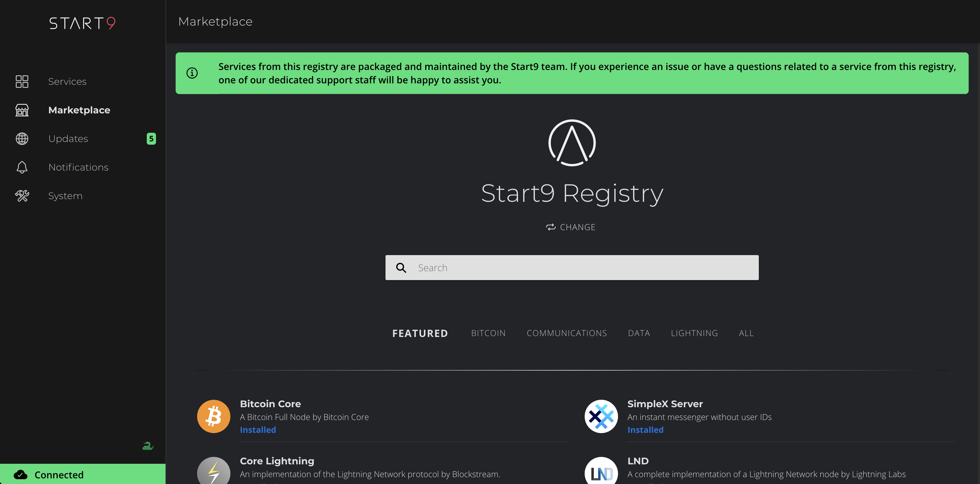The height and width of the screenshot is (484, 980).
Task: Open Installed link under Bitcoin Core
Action: (x=258, y=430)
